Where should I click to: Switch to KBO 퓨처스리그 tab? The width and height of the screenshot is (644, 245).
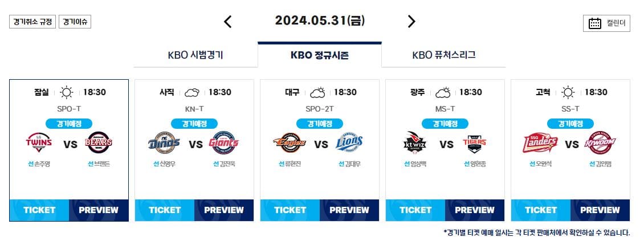pos(443,55)
